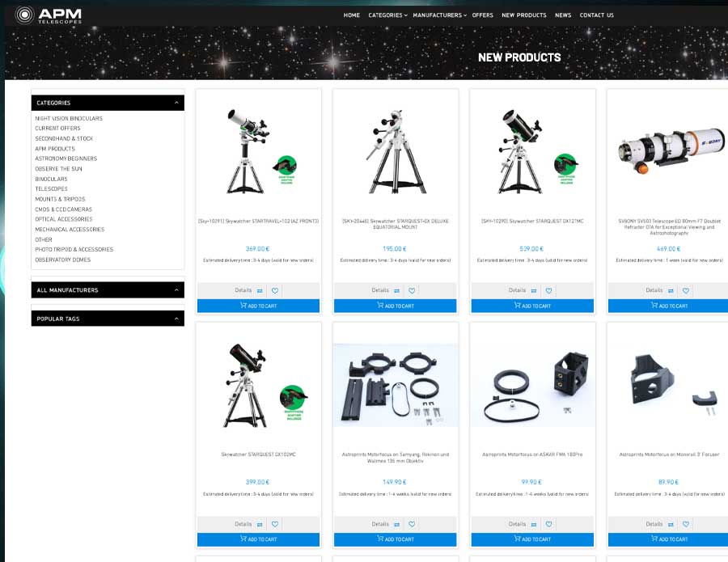Viewport: 728px width, 562px height.
Task: Open the CONTACT US page
Action: tap(596, 15)
